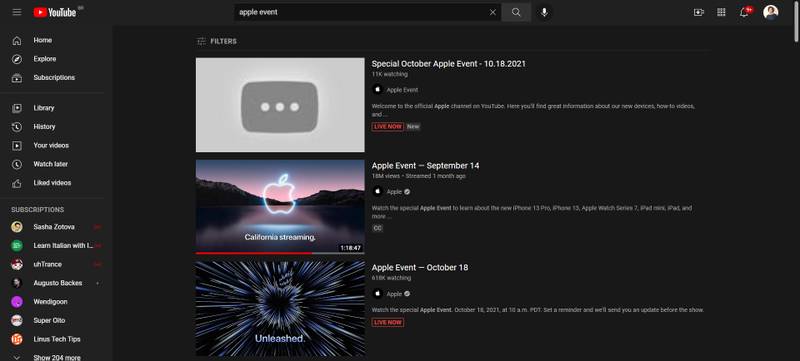Click the YouTube logo
Screen dimensions: 800x361
click(55, 12)
